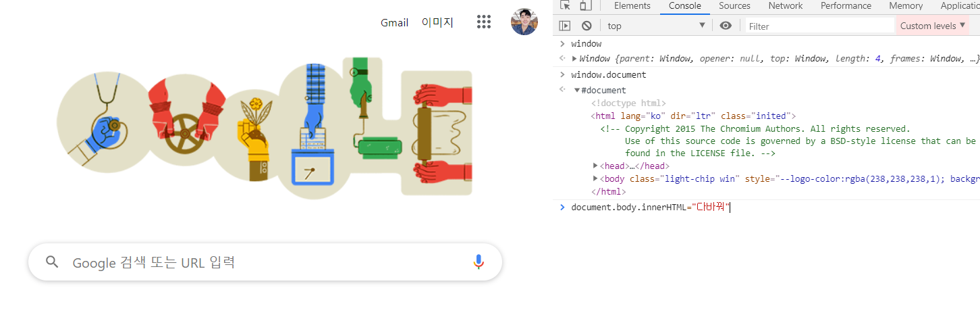
Task: Activate the inspect element picker icon
Action: click(566, 6)
